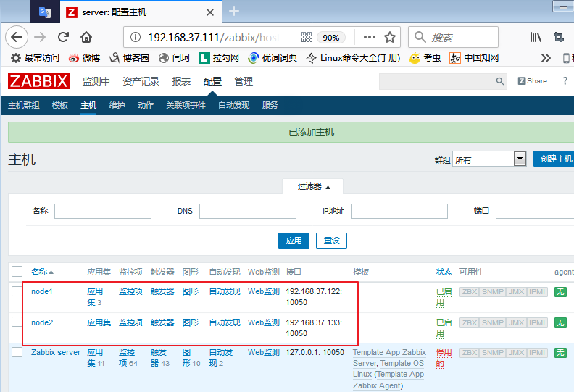
Task: Switch to pinned translate tab
Action: pos(45,12)
